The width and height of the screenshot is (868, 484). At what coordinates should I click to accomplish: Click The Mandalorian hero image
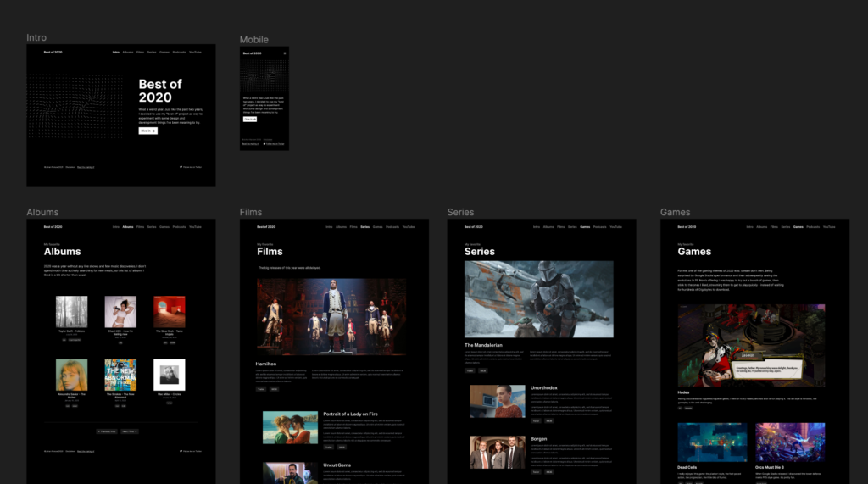[x=538, y=299]
